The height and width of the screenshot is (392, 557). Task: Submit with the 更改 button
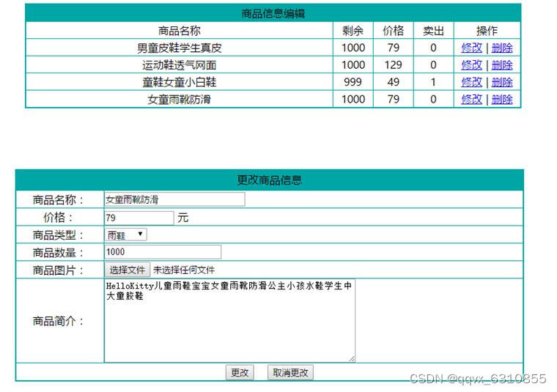(240, 372)
